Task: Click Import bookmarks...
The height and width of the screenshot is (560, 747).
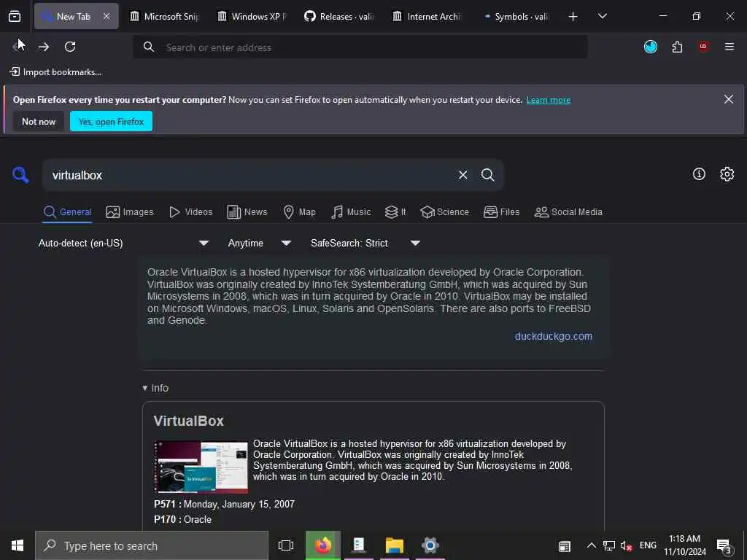Action: coord(55,72)
